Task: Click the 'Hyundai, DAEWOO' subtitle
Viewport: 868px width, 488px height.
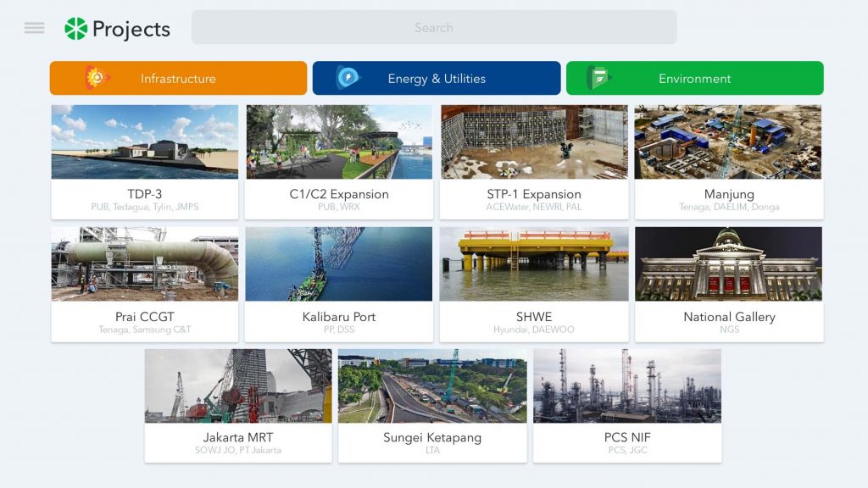Action: pyautogui.click(x=534, y=330)
